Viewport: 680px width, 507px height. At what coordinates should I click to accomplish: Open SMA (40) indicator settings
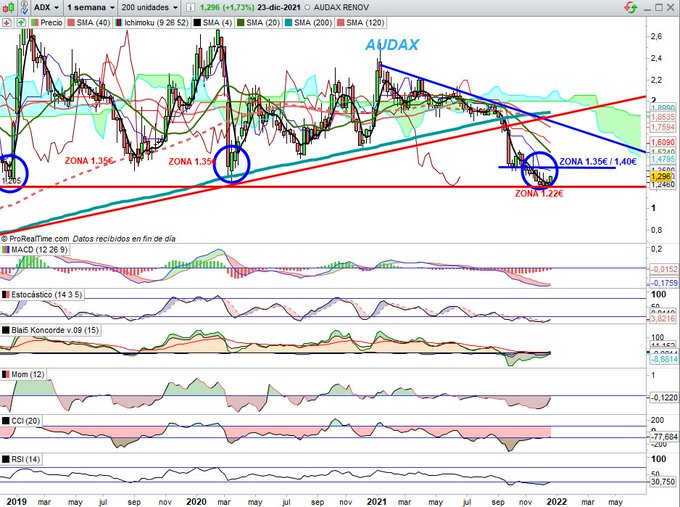(88, 23)
